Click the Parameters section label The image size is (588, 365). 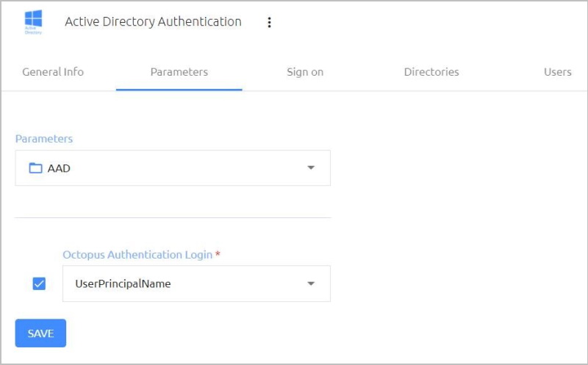(x=44, y=139)
